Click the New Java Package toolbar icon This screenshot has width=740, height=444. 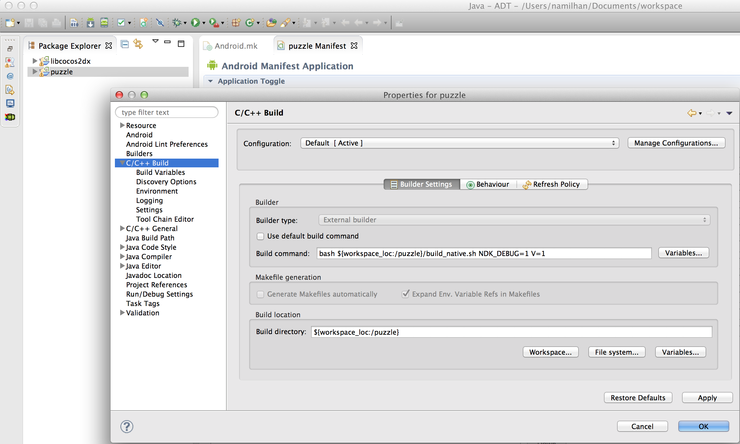click(235, 23)
